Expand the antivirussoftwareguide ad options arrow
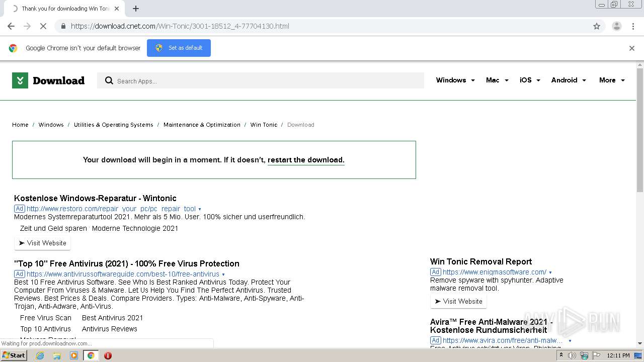 (223, 275)
